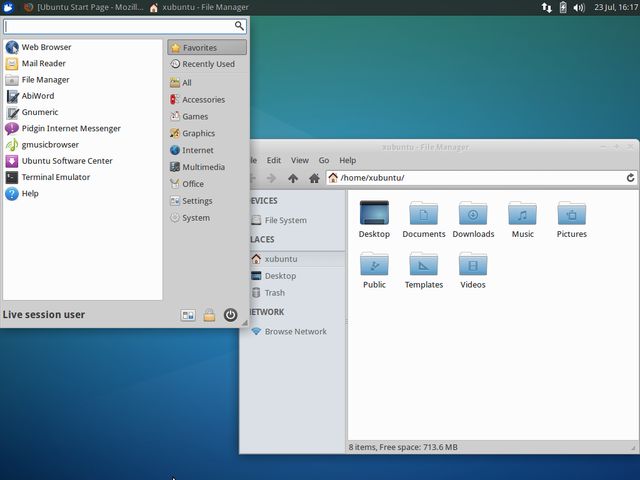The height and width of the screenshot is (480, 640).
Task: Select the Settings category
Action: pos(207,201)
